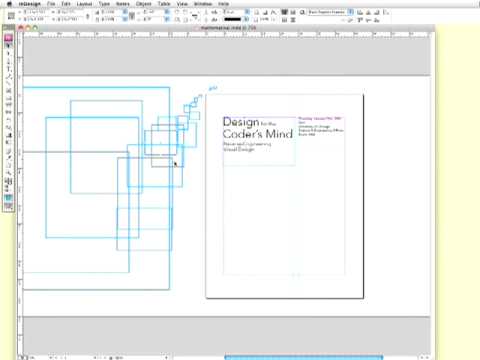Open the stroke style dropdown with black line
The image size is (480, 360).
tap(247, 19)
